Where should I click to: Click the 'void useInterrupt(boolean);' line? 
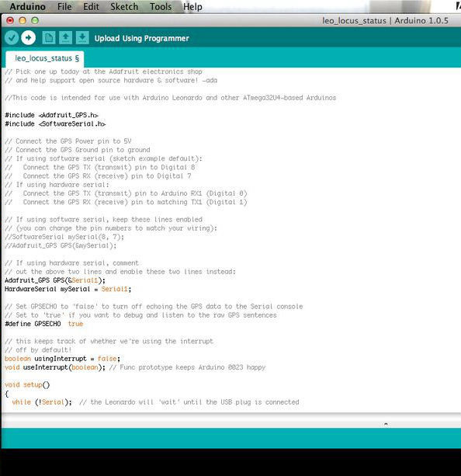coord(55,367)
